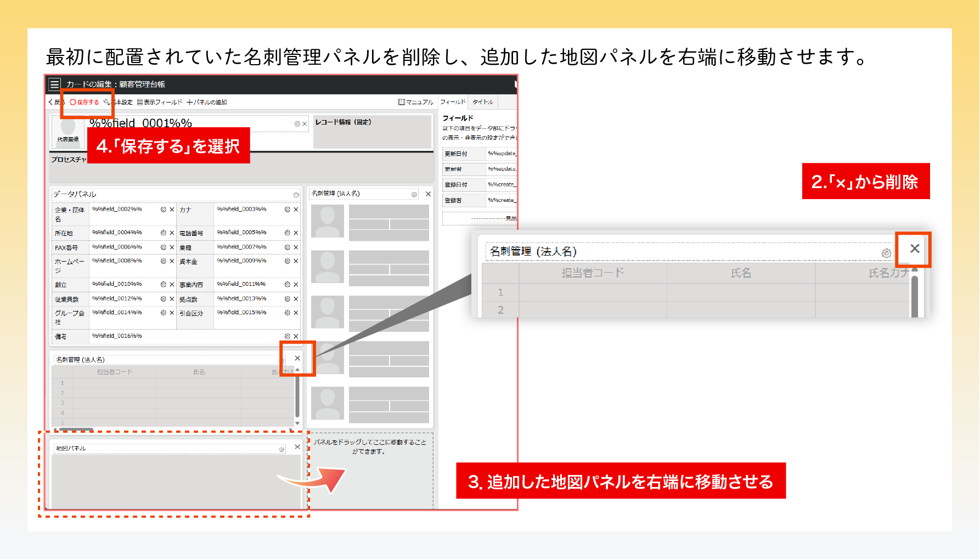Open settings gear for データパネル
This screenshot has width=980, height=560.
click(x=296, y=195)
